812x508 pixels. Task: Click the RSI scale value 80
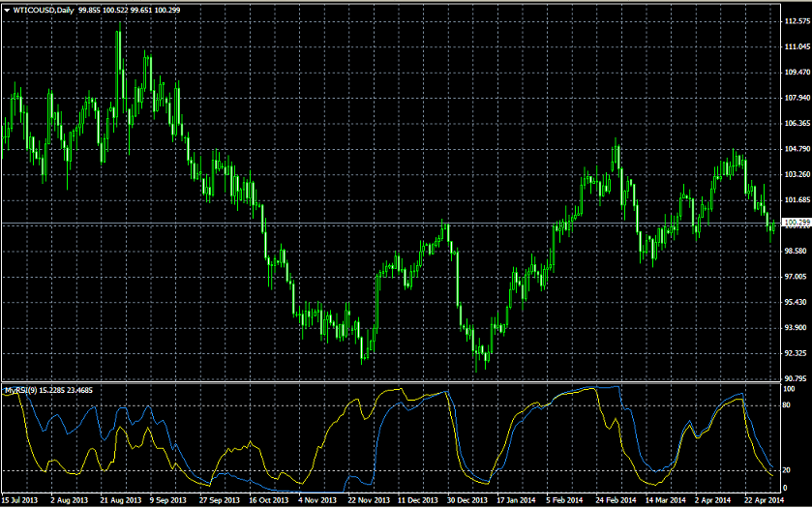pos(787,405)
